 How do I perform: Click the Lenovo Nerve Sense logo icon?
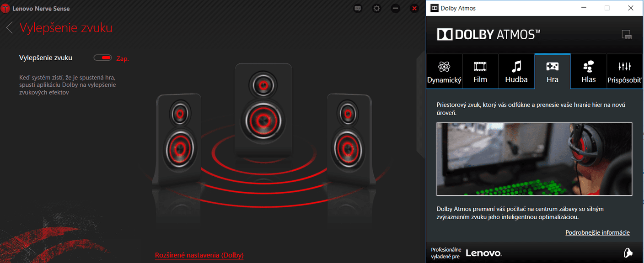coord(5,8)
